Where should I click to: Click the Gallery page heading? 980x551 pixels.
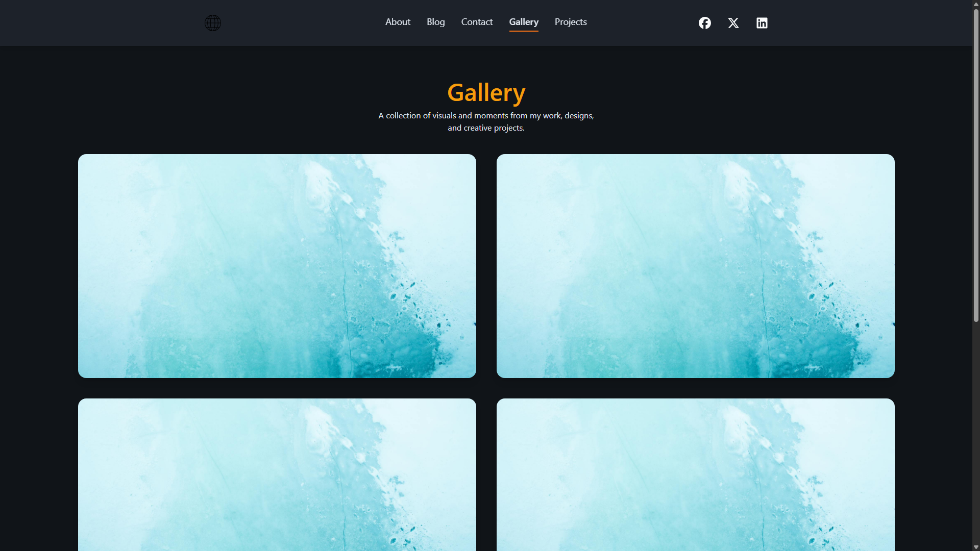click(486, 92)
